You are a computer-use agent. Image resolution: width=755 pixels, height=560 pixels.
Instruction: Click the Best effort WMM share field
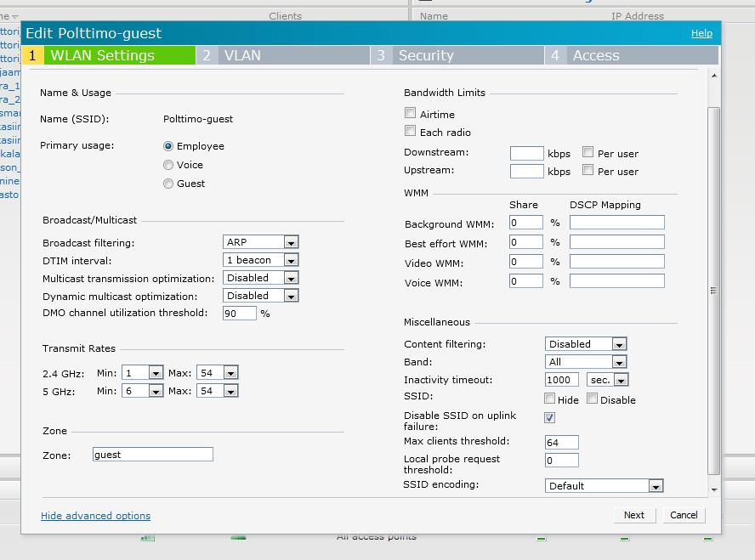pos(526,242)
